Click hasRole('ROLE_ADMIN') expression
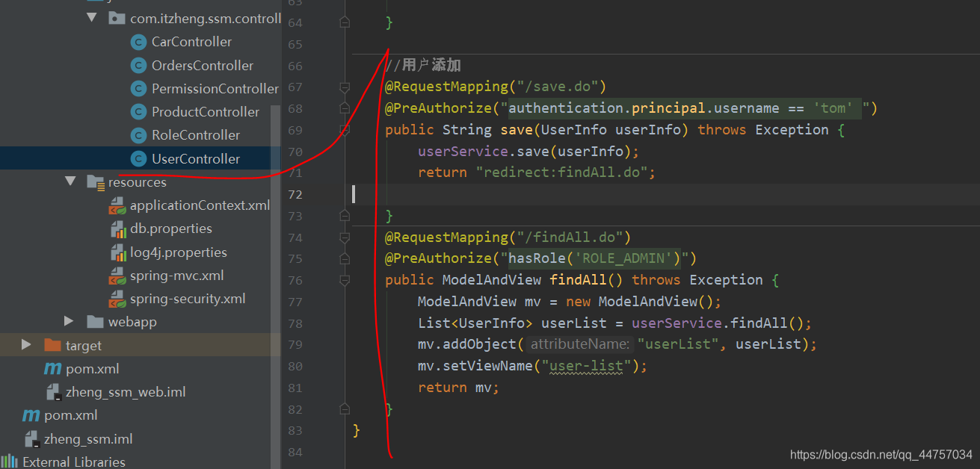Image resolution: width=980 pixels, height=469 pixels. (594, 258)
